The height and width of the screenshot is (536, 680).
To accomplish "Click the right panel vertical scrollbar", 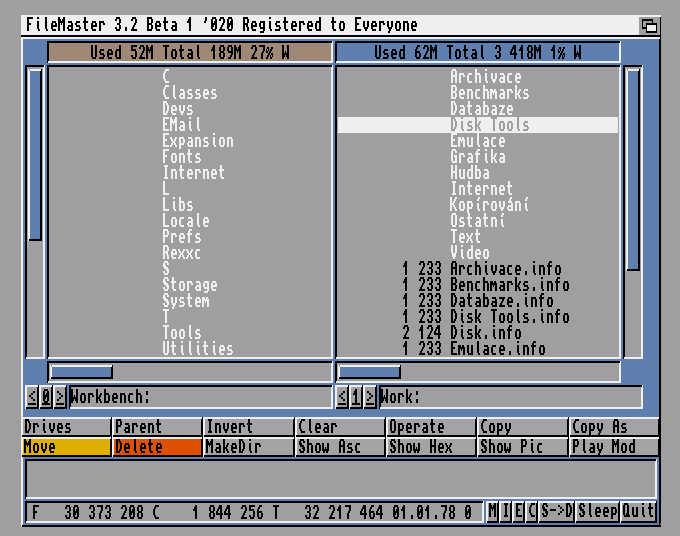I will pyautogui.click(x=633, y=170).
